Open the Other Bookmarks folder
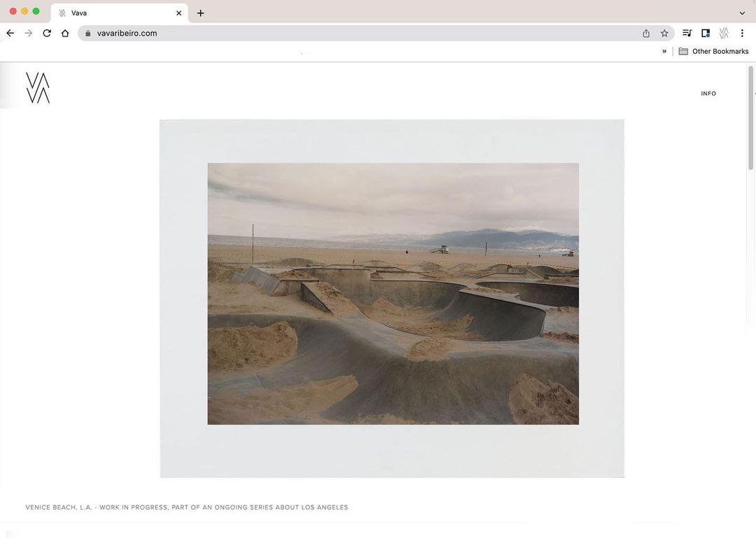 point(713,51)
